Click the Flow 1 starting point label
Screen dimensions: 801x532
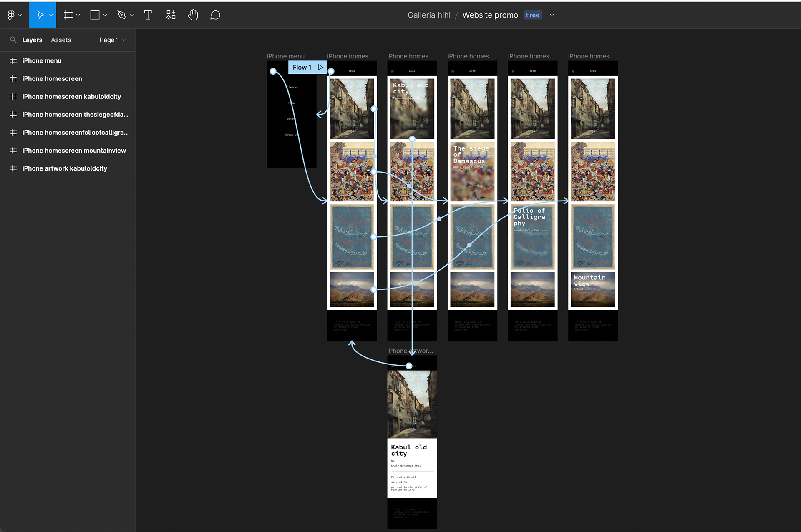[x=302, y=68]
